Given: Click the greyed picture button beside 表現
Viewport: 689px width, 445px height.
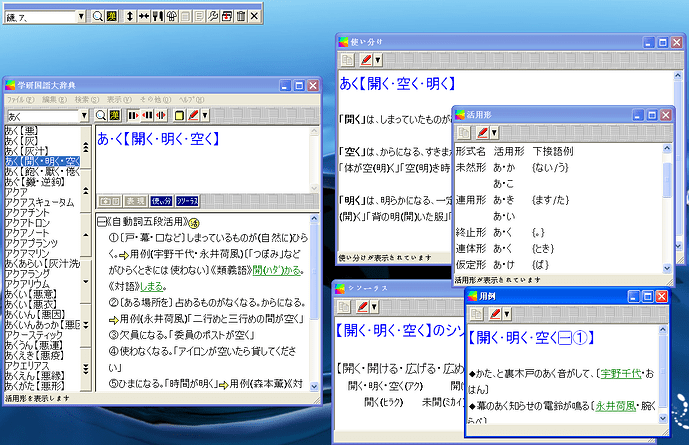Looking at the screenshot, I should point(109,201).
